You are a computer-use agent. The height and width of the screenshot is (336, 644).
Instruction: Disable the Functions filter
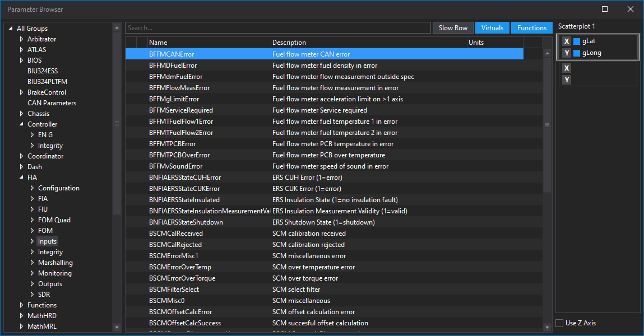pyautogui.click(x=531, y=27)
